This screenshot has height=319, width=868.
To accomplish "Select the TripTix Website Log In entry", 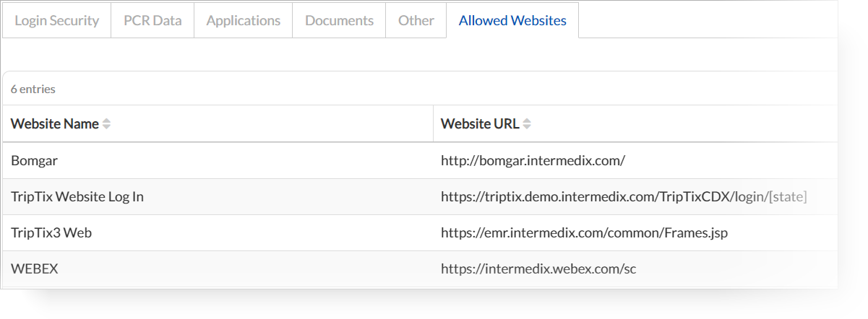I will click(77, 197).
